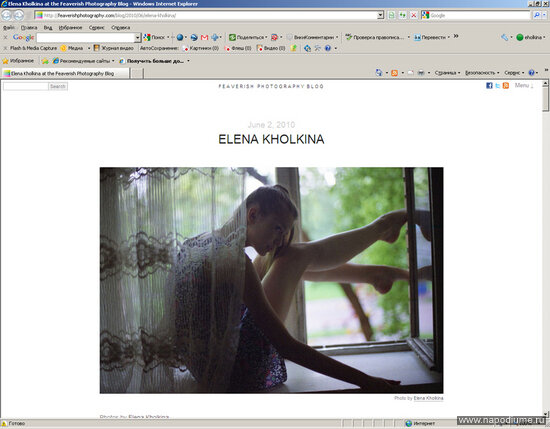Click the refresh page icon
The image size is (550, 429).
pos(402,15)
